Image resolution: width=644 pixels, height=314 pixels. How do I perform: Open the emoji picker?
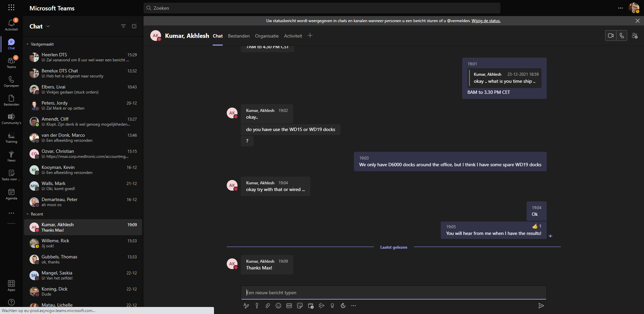pyautogui.click(x=278, y=306)
